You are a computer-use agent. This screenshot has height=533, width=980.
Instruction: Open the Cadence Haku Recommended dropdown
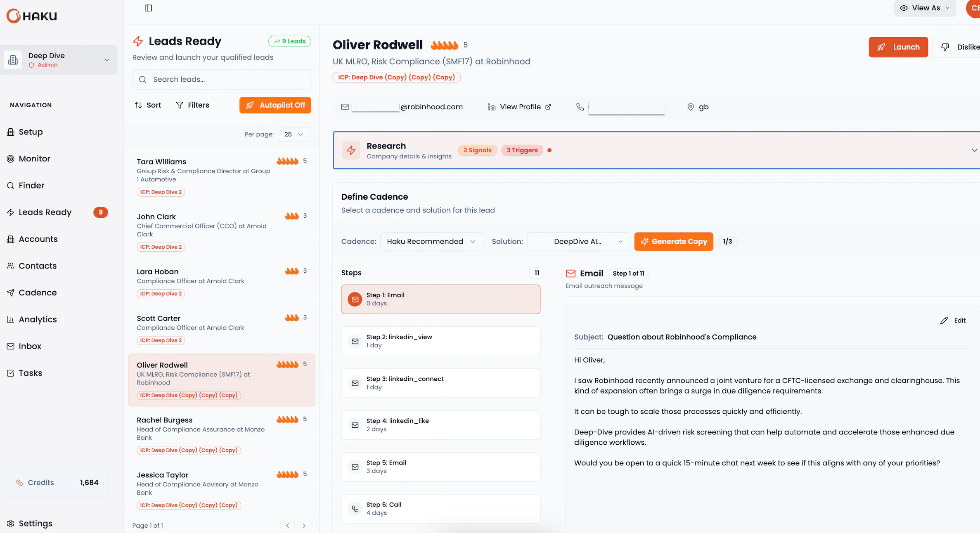(431, 242)
